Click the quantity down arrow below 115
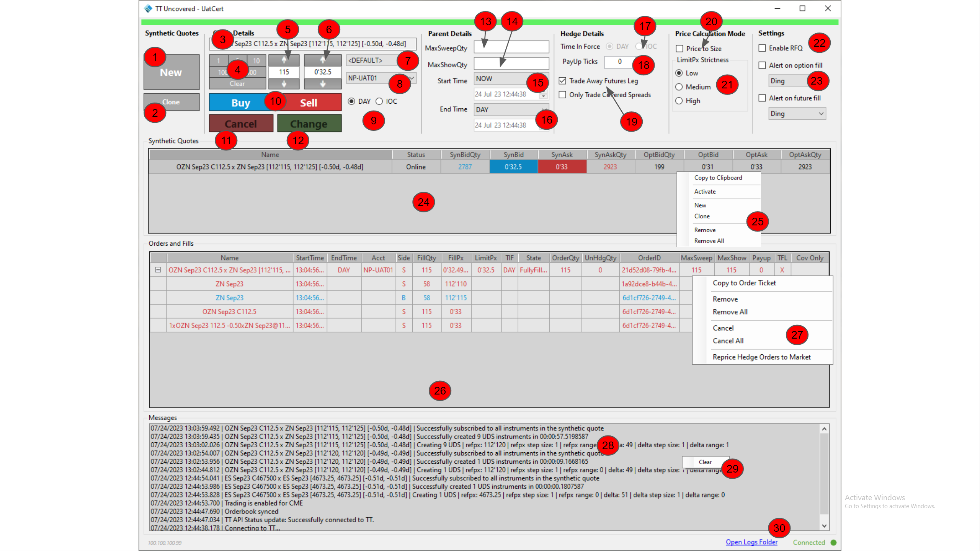This screenshot has width=980, height=551. point(284,84)
